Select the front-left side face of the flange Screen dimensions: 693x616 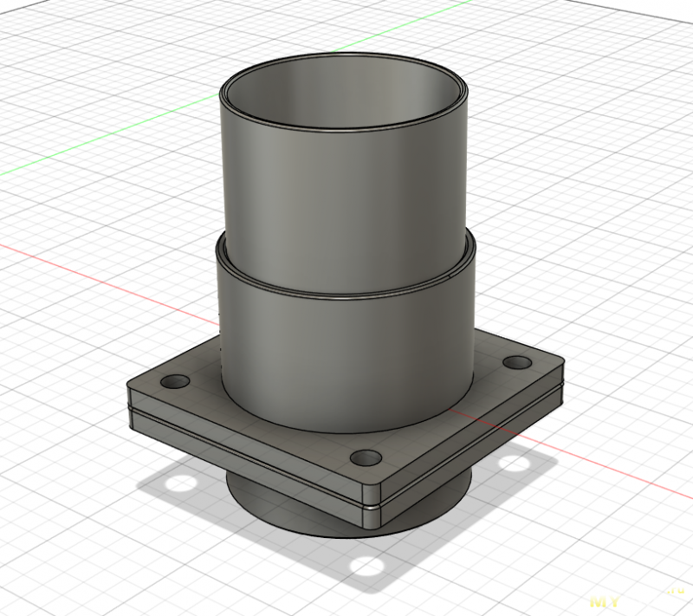coord(248,455)
